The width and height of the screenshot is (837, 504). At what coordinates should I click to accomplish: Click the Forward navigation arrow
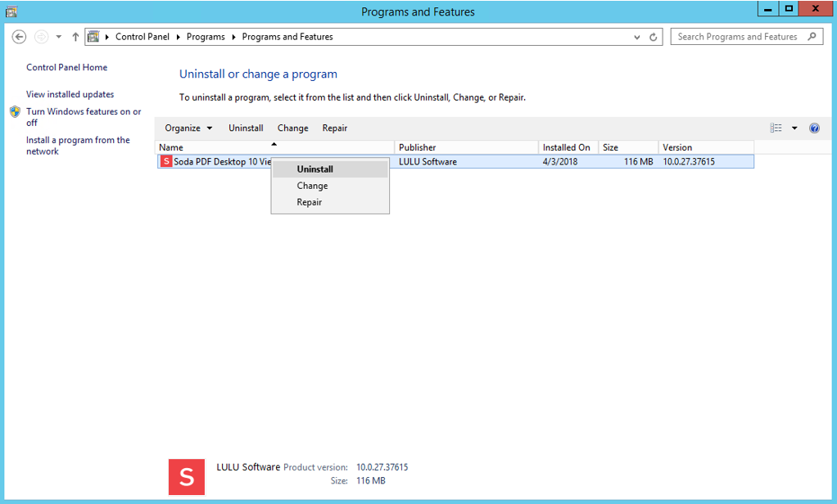(x=41, y=37)
